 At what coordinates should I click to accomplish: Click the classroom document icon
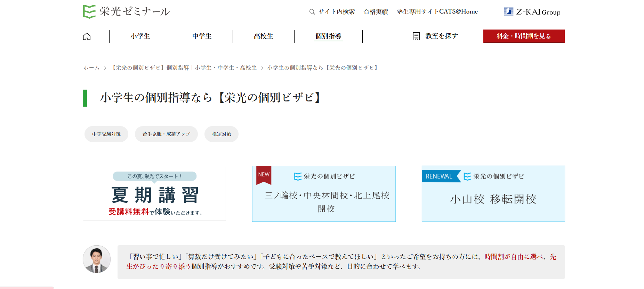click(416, 36)
